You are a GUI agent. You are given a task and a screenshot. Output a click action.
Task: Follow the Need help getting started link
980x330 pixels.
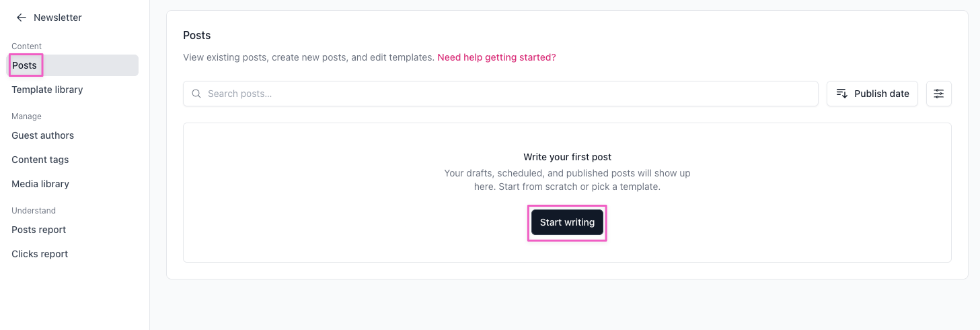[496, 57]
